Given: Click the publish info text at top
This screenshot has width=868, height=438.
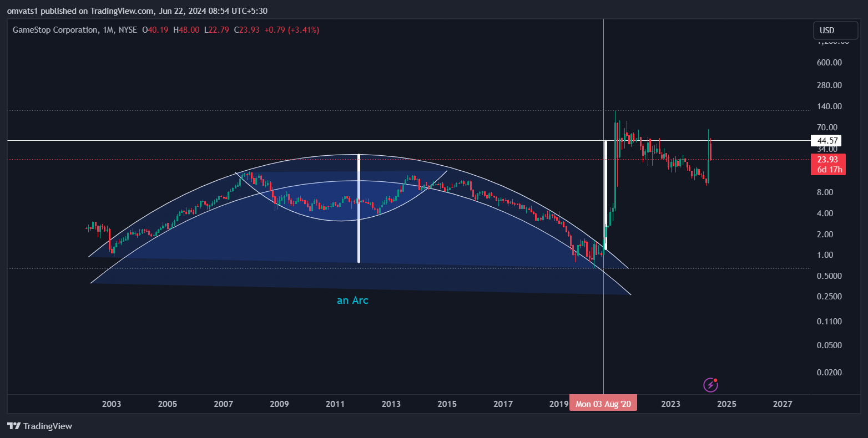Looking at the screenshot, I should (x=137, y=11).
